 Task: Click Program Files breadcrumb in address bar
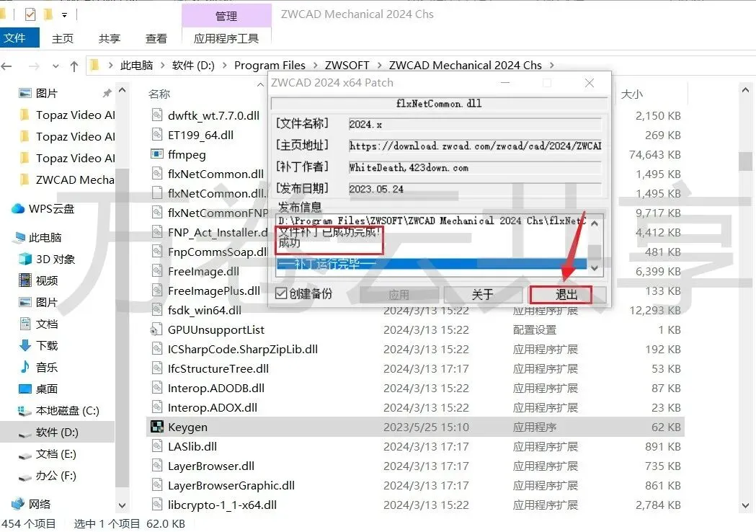[x=270, y=65]
